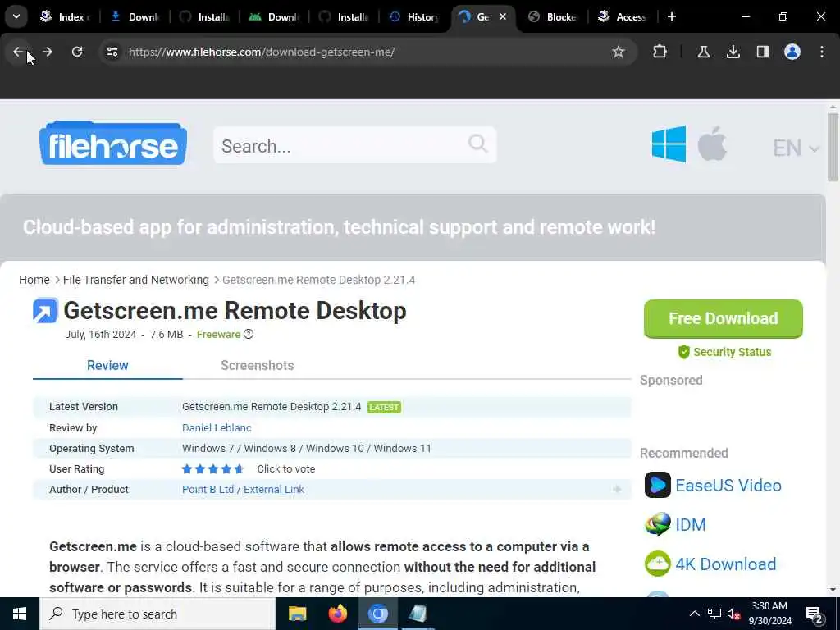840x630 pixels.
Task: Open the Security Status link
Action: (725, 352)
